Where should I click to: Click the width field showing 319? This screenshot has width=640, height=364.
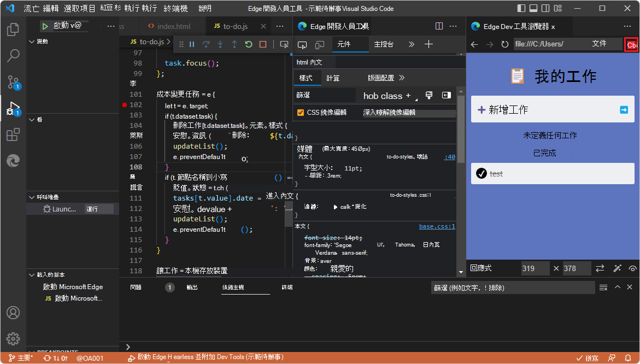click(535, 268)
